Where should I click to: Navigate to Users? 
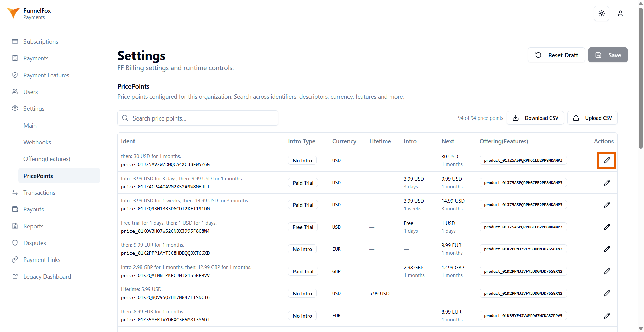(x=31, y=92)
